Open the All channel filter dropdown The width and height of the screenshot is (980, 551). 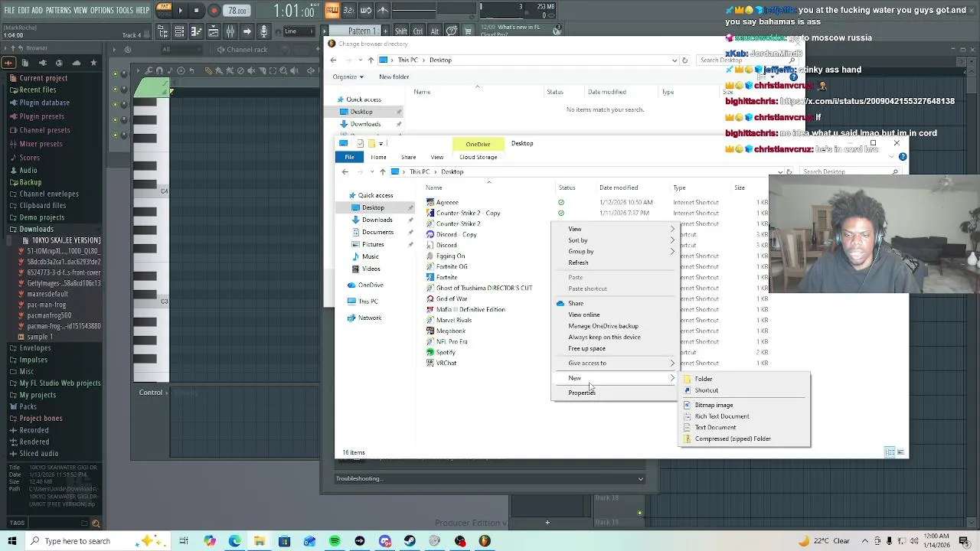181,50
